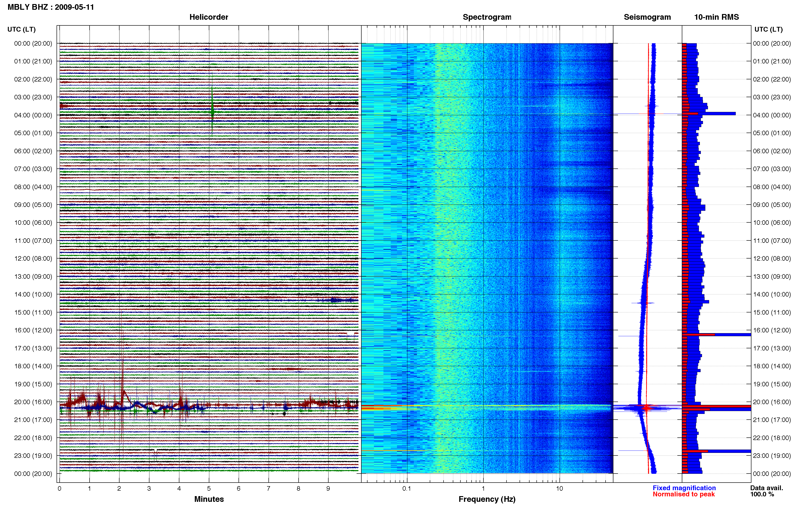Viewport: 812px width, 508px height.
Task: Click right time label '23:00 (19:00)'
Action: (772, 455)
